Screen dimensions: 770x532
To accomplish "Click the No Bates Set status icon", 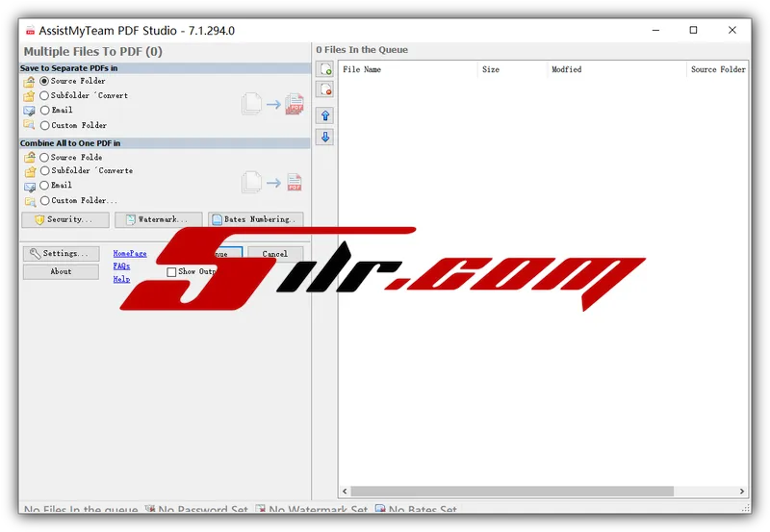I will 380,509.
